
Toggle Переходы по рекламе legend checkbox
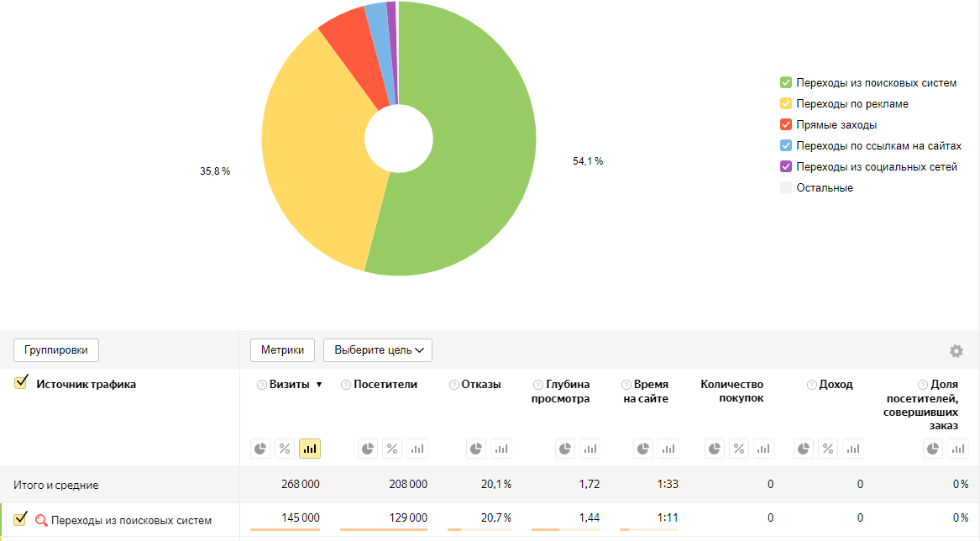[x=786, y=103]
